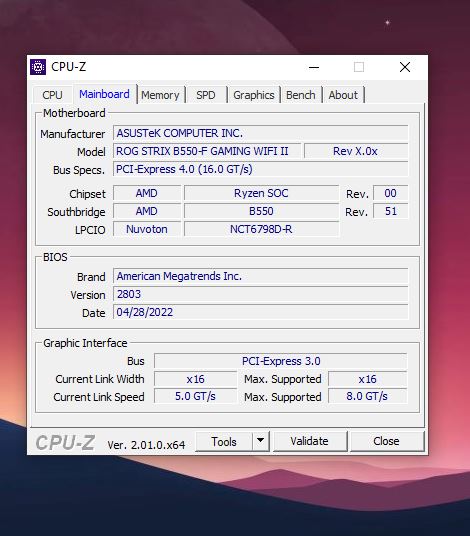470x536 pixels.
Task: Expand the Tools dropdown arrow
Action: point(260,441)
